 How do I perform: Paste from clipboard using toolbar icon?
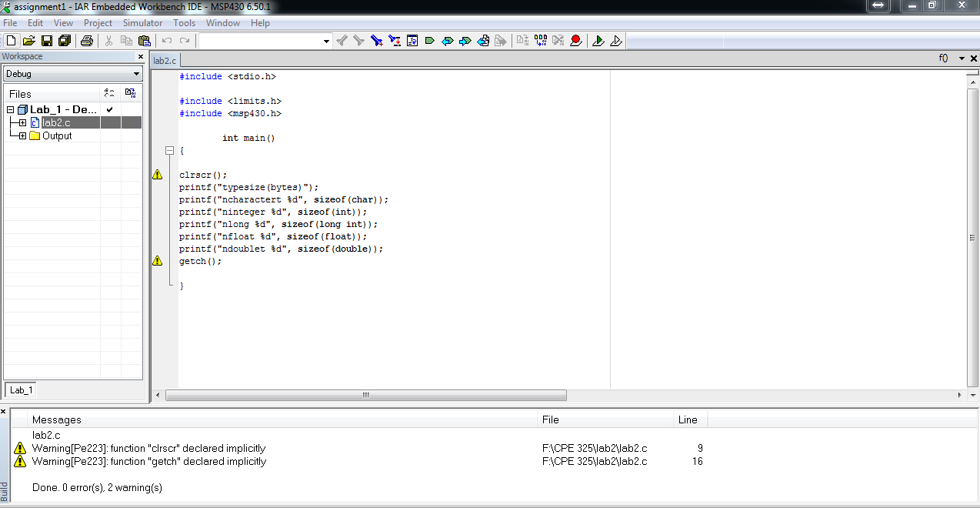click(144, 41)
